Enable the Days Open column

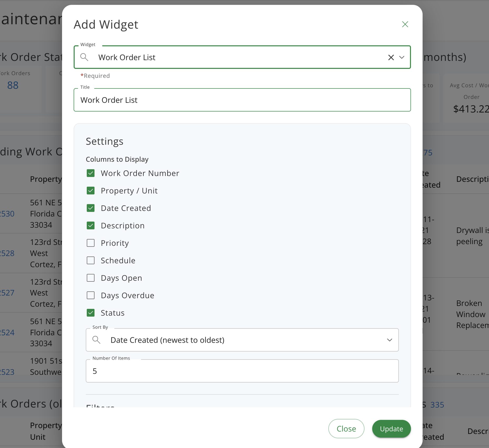90,278
